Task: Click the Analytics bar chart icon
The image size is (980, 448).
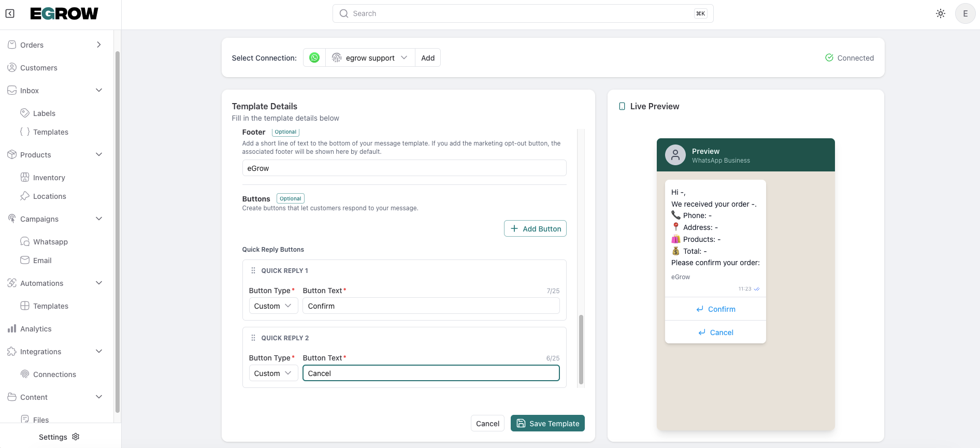Action: coord(12,328)
